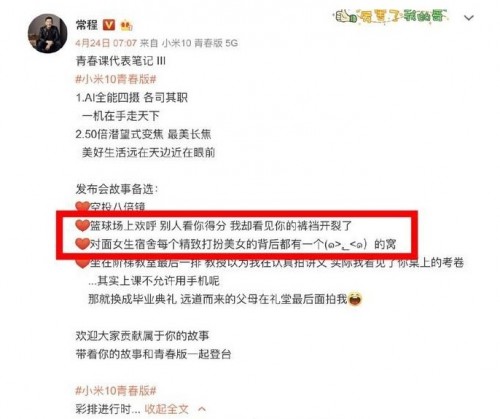
Task: Click the username 常程
Action: [x=87, y=25]
